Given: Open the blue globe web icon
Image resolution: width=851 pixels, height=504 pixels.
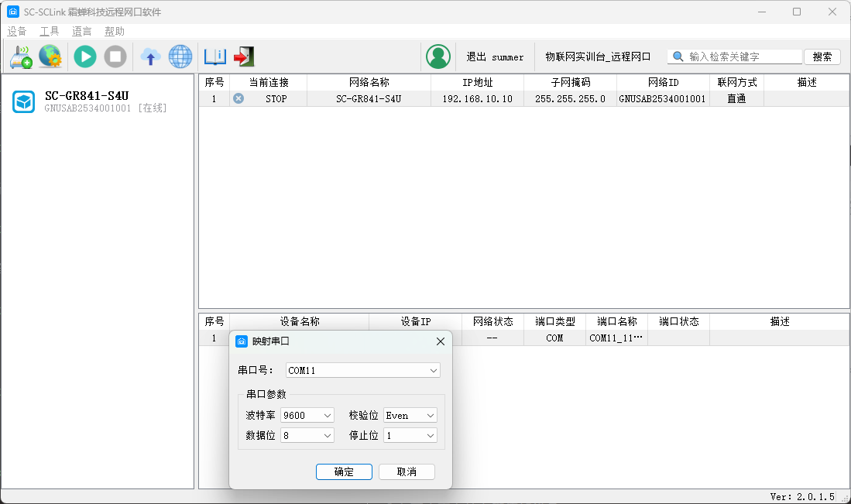Looking at the screenshot, I should click(180, 57).
